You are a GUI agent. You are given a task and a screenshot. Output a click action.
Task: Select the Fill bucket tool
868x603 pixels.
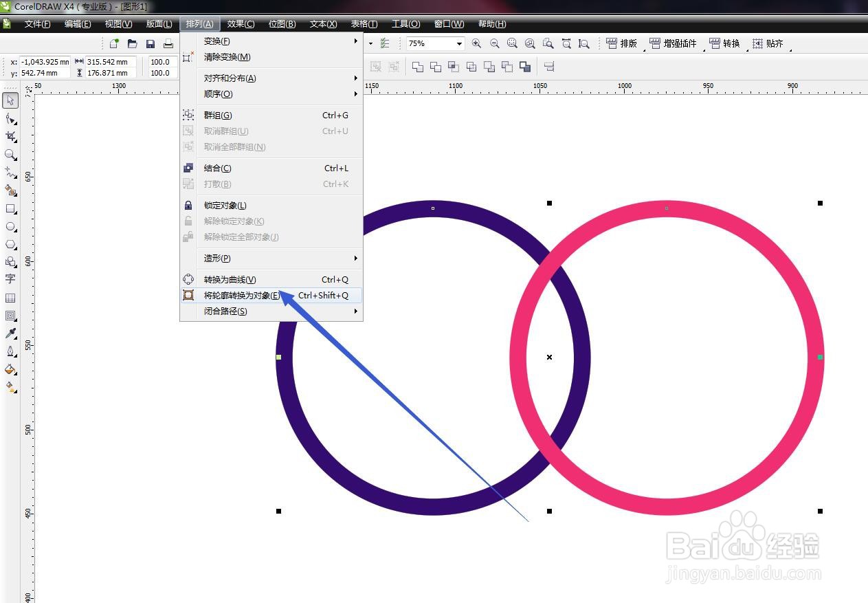point(10,369)
